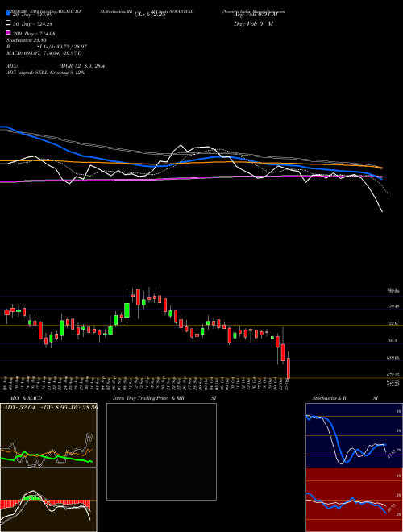Image resolution: width=403 pixels, height=532 pixels.
Task: Click the empty intraday trading price chart box
Action: [x=161, y=451]
